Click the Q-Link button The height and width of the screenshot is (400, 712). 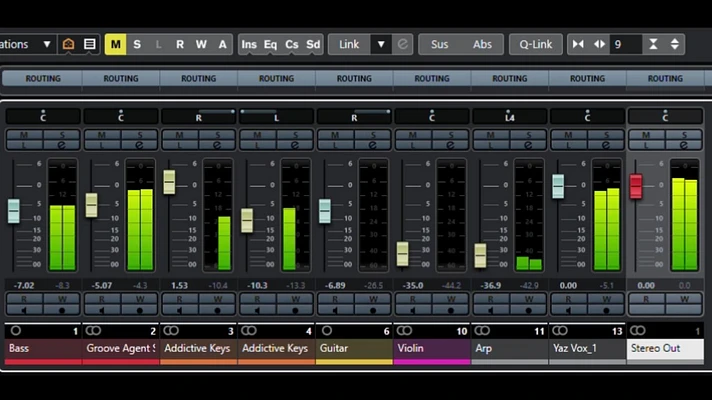point(535,44)
